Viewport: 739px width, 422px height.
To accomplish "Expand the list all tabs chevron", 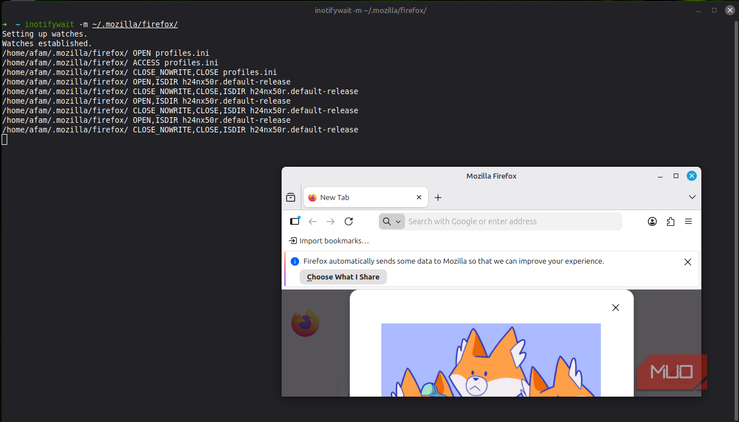I will tap(692, 197).
